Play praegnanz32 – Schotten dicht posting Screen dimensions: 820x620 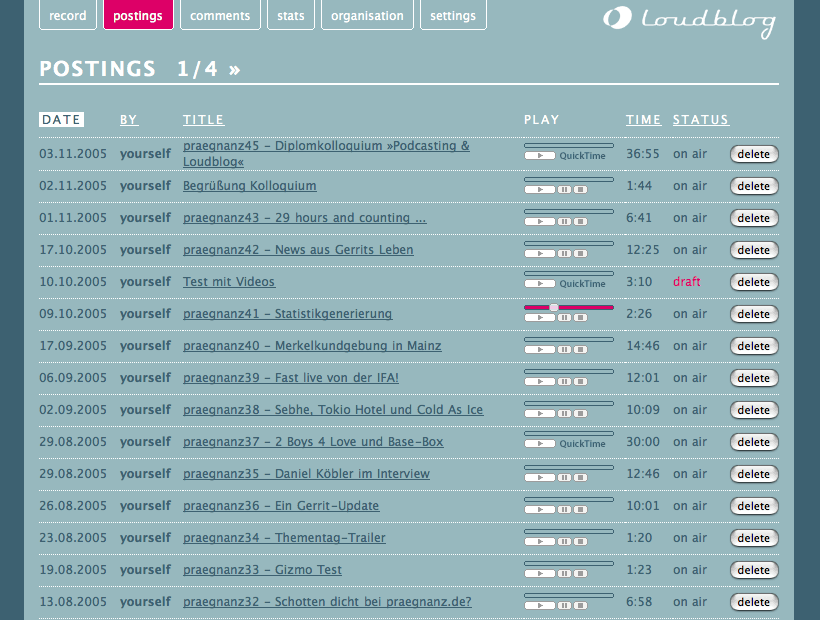coord(540,605)
